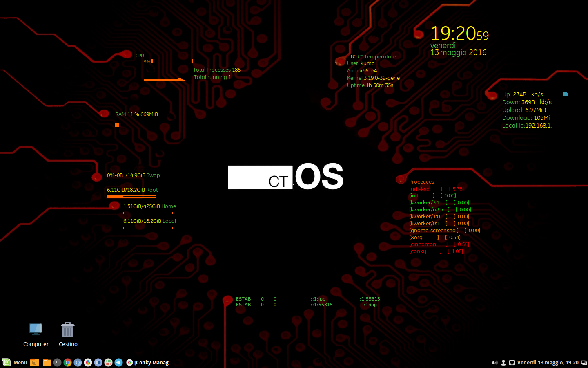The width and height of the screenshot is (588, 368).
Task: Open Telegram from the taskbar
Action: click(x=118, y=362)
